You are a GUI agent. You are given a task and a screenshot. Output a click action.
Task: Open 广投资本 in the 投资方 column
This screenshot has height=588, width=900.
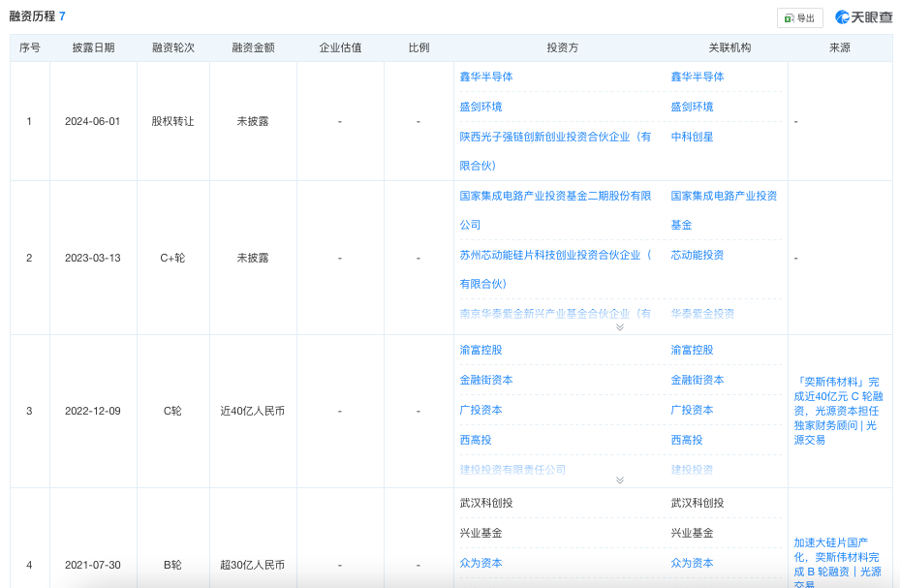coord(481,410)
